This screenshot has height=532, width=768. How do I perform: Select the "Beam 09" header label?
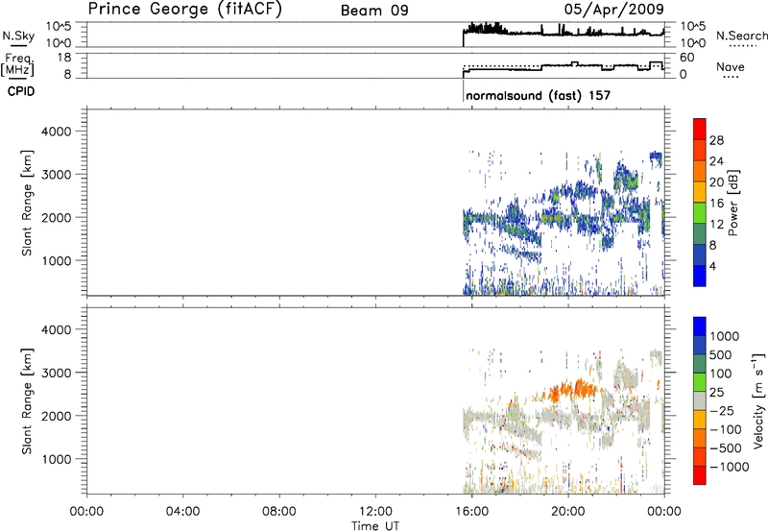point(374,11)
